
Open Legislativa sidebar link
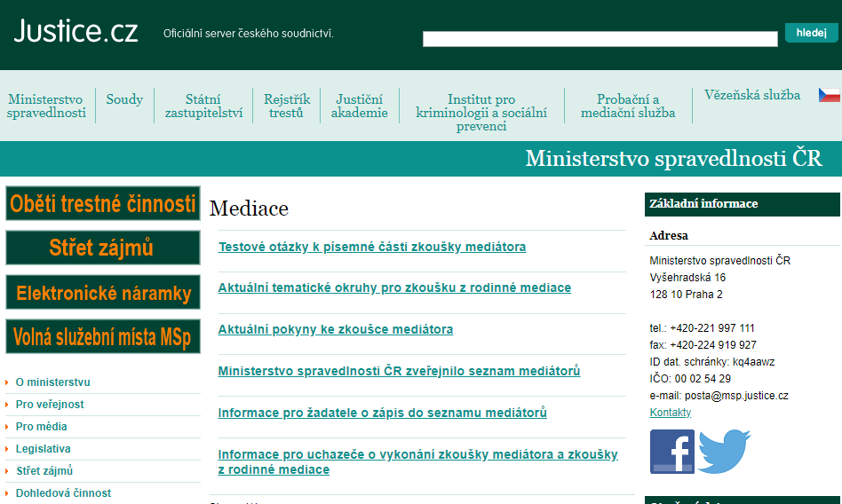pos(43,449)
